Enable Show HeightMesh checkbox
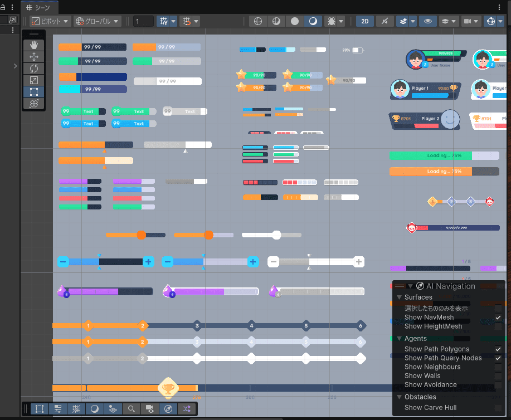This screenshot has height=420, width=511. (x=498, y=326)
